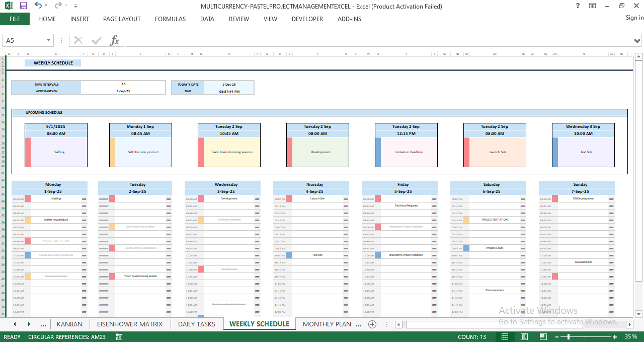Image resolution: width=644 pixels, height=342 pixels.
Task: Open Insert Function fx dialog
Action: (115, 40)
